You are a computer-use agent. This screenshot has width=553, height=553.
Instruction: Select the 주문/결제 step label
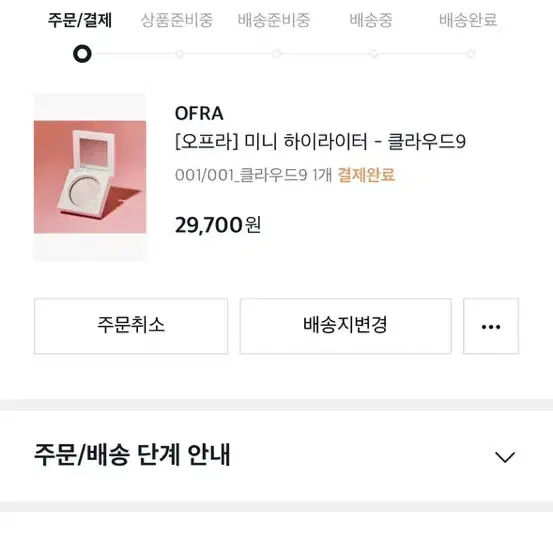coord(80,20)
